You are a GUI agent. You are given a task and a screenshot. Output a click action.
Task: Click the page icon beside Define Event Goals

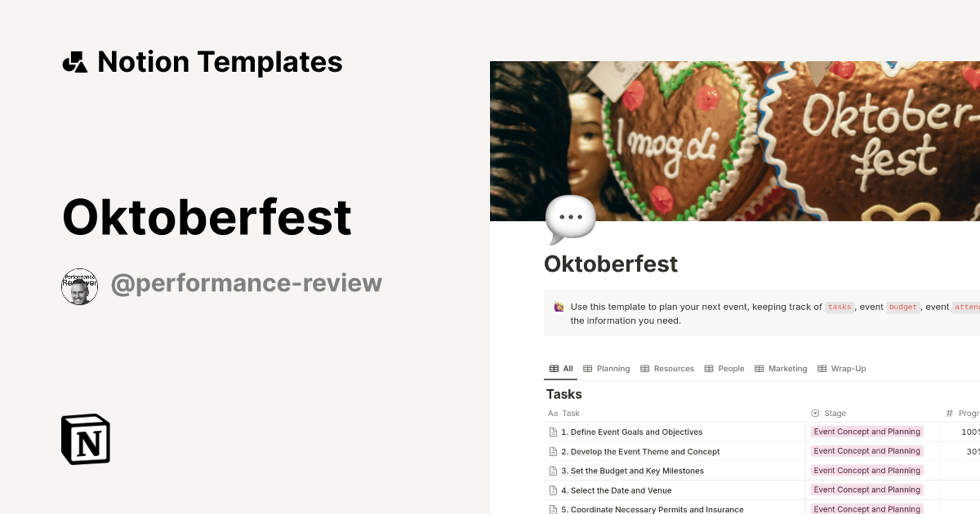tap(553, 432)
